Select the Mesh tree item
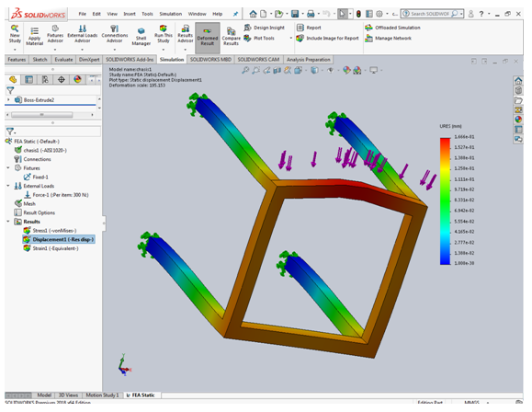The width and height of the screenshot is (532, 412). pos(25,204)
